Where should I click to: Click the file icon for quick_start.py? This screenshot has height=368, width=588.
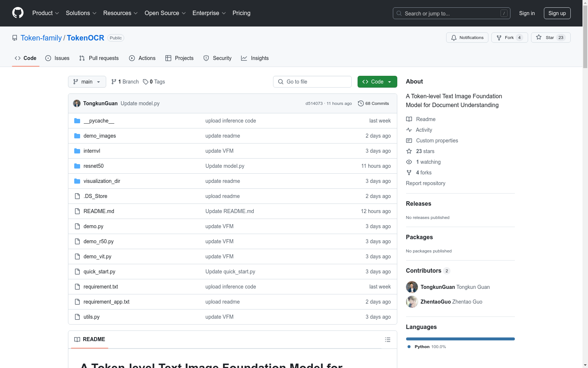coord(77,272)
